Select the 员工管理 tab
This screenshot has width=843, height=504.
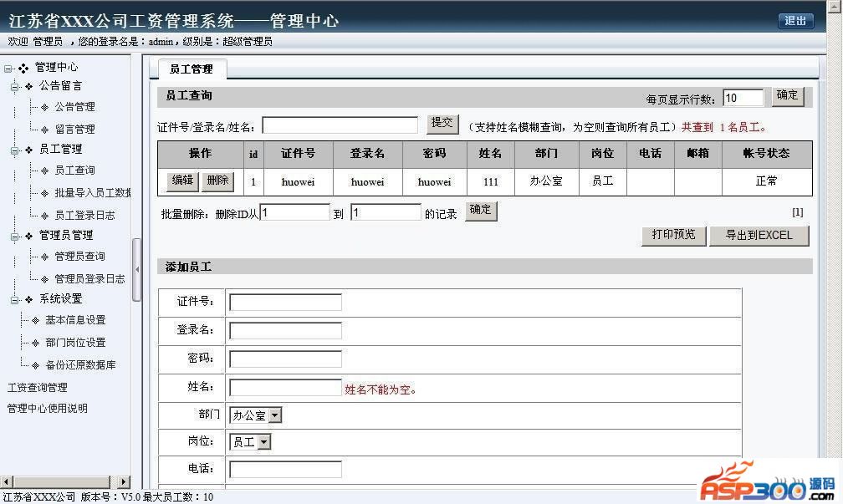[192, 69]
